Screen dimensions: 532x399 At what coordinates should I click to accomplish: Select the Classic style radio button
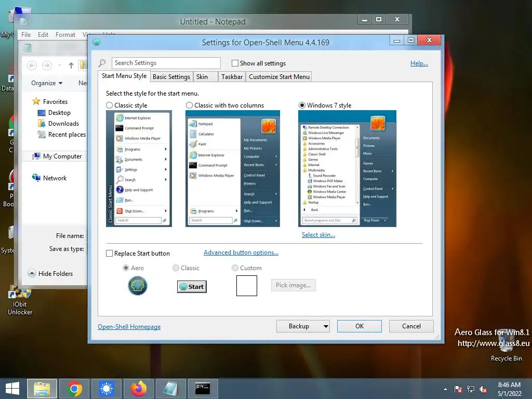pos(109,105)
